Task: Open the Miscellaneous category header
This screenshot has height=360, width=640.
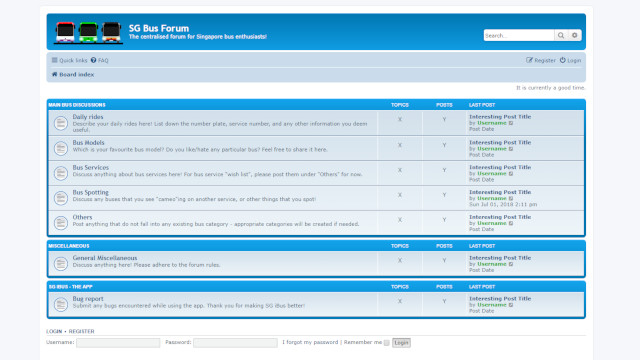Action: point(69,246)
